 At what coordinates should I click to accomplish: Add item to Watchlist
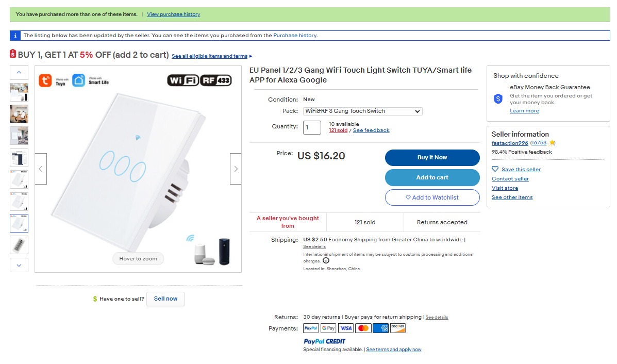tap(432, 197)
